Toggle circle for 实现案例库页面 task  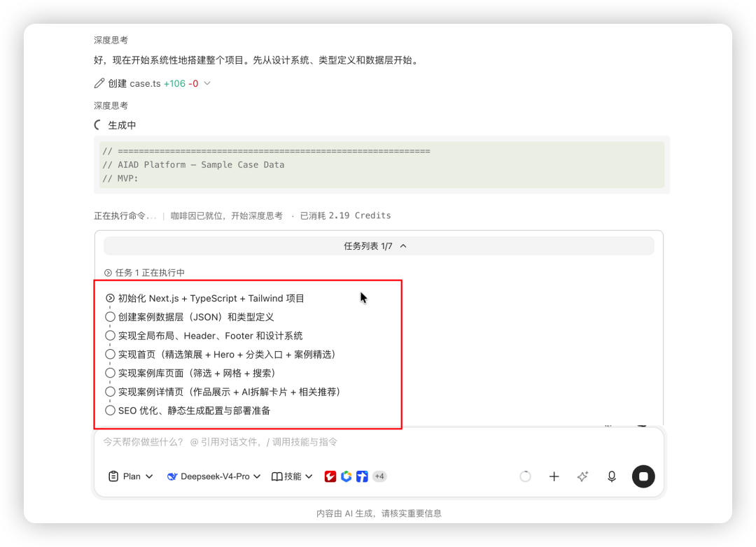click(110, 373)
